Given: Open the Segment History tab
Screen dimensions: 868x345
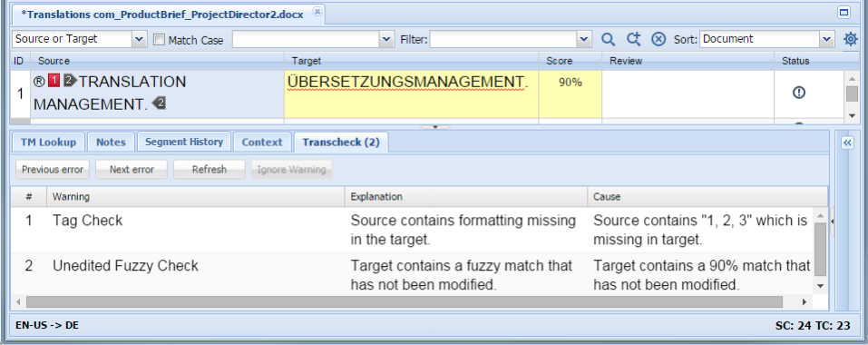Looking at the screenshot, I should (184, 142).
